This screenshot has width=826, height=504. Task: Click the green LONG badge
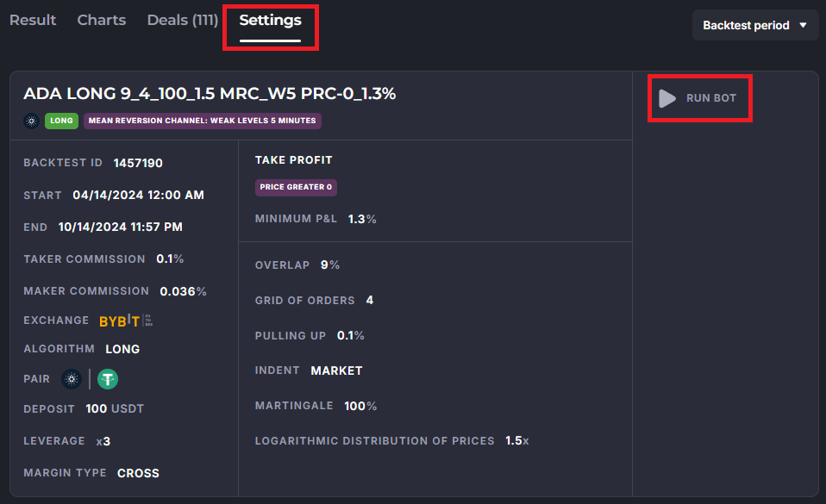coord(61,121)
